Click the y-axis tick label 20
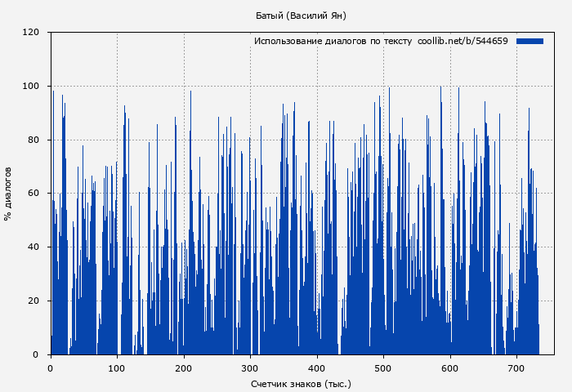 click(x=34, y=301)
